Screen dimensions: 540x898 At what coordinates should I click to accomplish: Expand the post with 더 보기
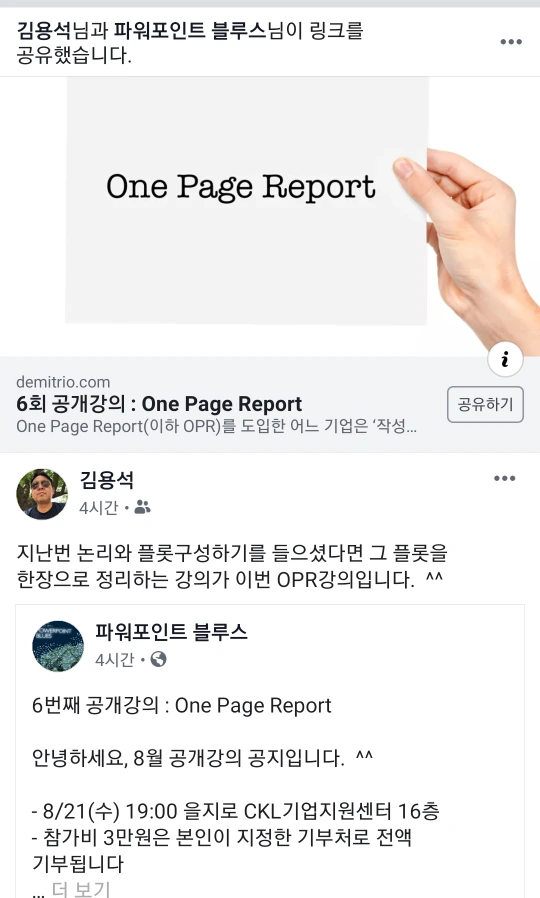81,889
